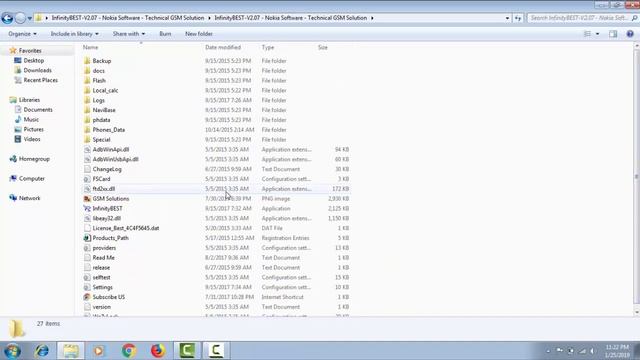
Task: Go back with the Explorer back arrow
Action: pyautogui.click(x=7, y=18)
